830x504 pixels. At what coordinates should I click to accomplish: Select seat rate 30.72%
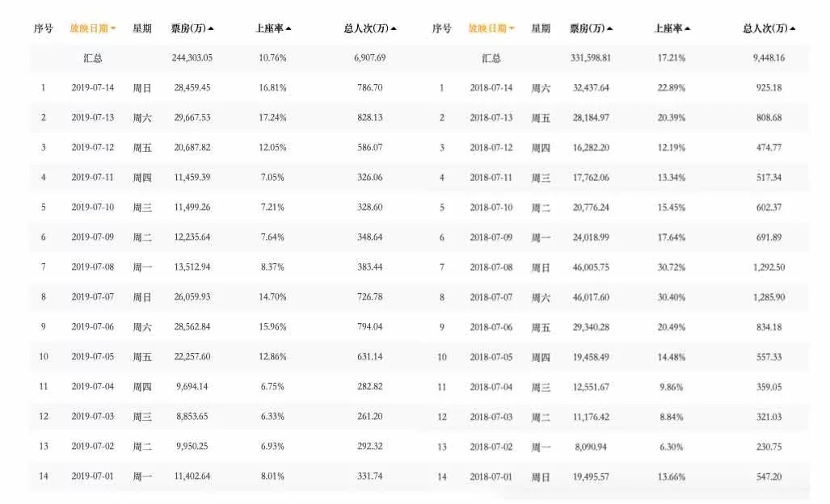(672, 267)
